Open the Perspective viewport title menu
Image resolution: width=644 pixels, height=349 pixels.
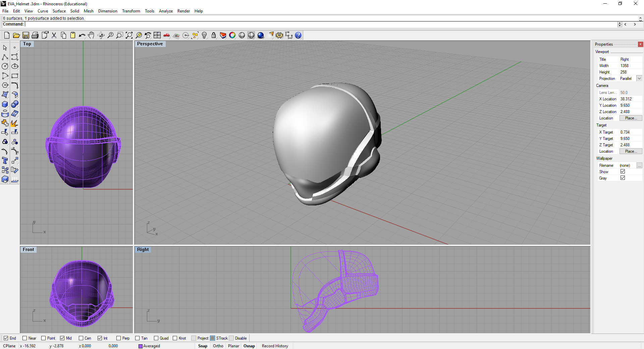tap(150, 44)
